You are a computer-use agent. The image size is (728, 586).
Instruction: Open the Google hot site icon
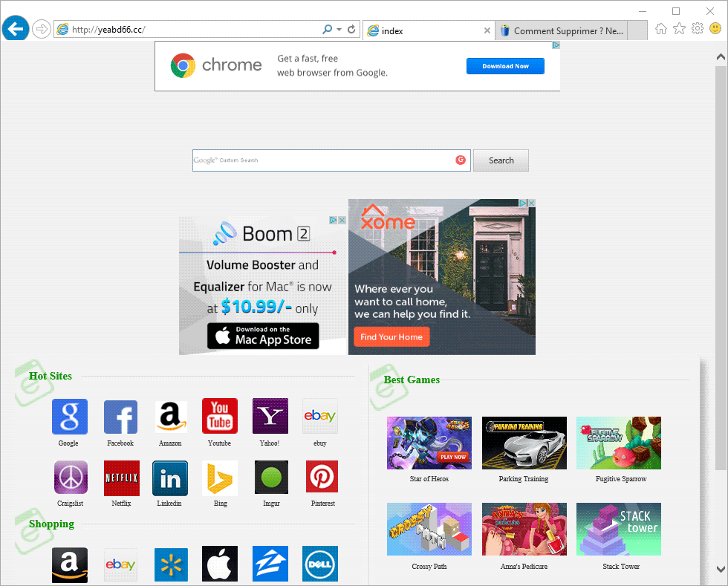click(70, 417)
